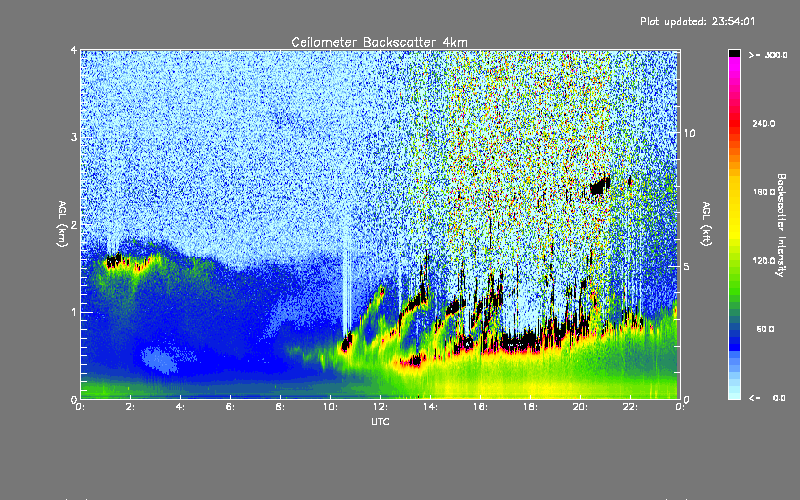The image size is (800, 500).
Task: Click the black cloud base near 1.5 km at 1:30 UTC
Action: pyautogui.click(x=114, y=261)
